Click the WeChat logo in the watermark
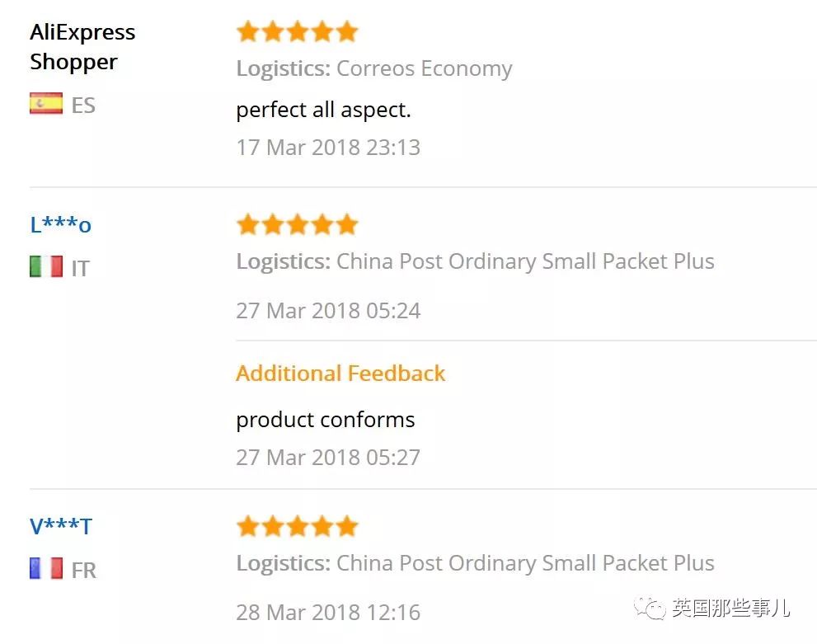This screenshot has width=817, height=644. [650, 608]
